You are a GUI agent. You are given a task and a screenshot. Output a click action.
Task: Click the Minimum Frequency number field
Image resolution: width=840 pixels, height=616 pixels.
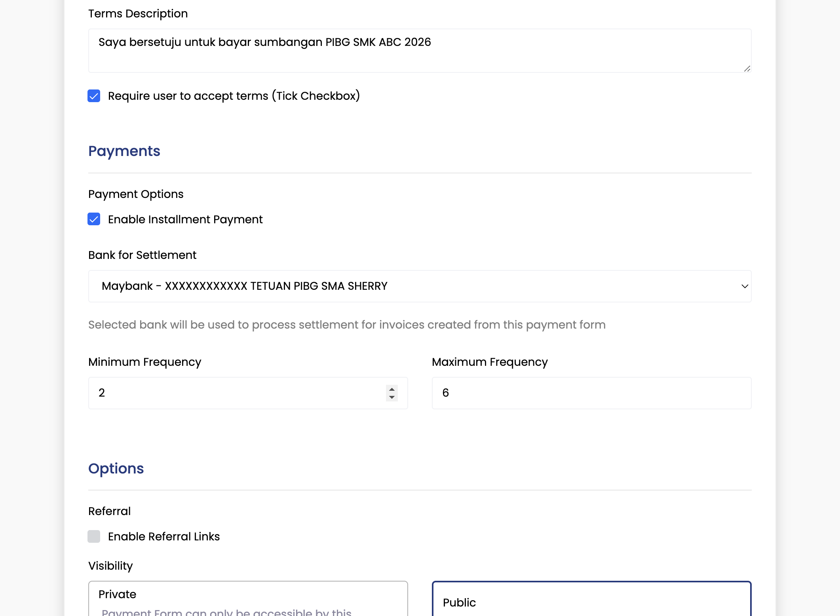[248, 393]
